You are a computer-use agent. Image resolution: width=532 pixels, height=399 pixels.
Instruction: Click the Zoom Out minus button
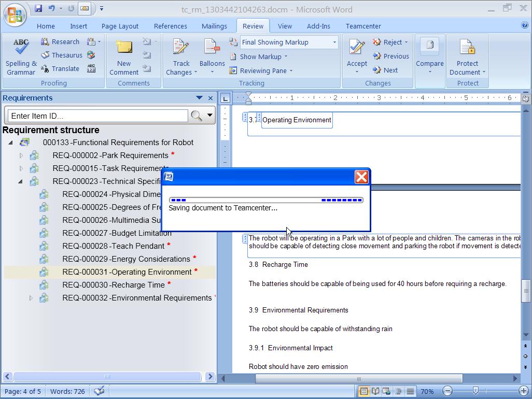pyautogui.click(x=447, y=391)
